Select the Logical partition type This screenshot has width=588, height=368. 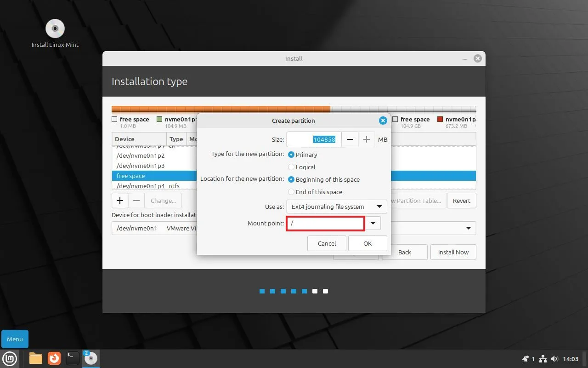coord(291,167)
